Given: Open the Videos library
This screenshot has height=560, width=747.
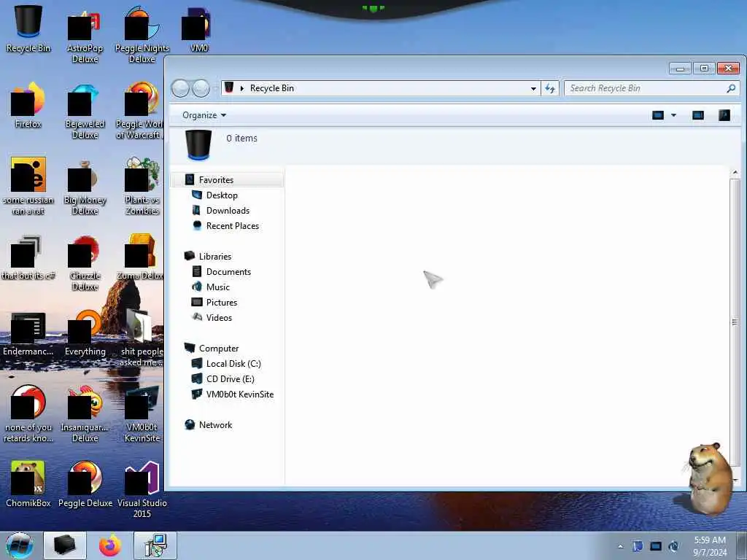Looking at the screenshot, I should tap(219, 318).
